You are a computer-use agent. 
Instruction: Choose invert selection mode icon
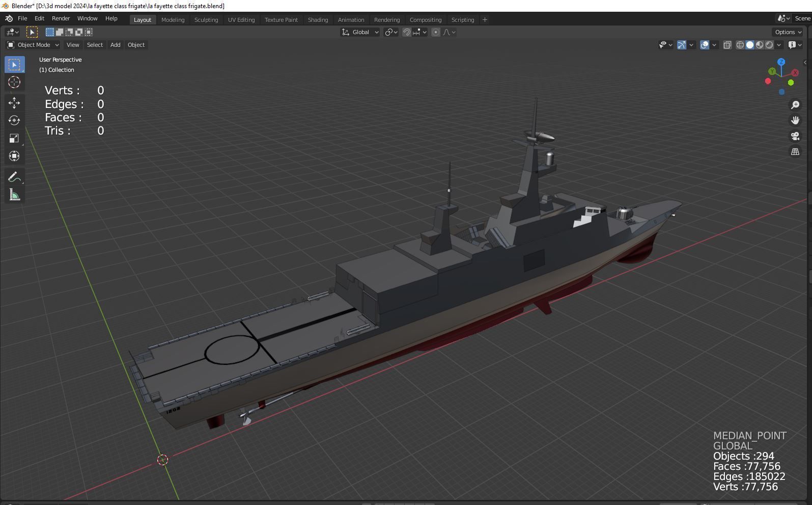(79, 32)
